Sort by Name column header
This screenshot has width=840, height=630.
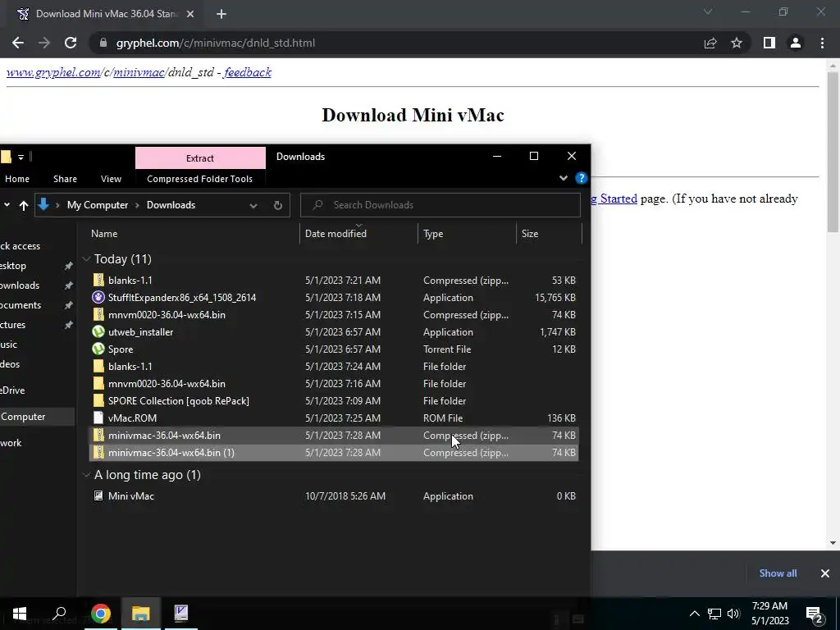pos(104,234)
